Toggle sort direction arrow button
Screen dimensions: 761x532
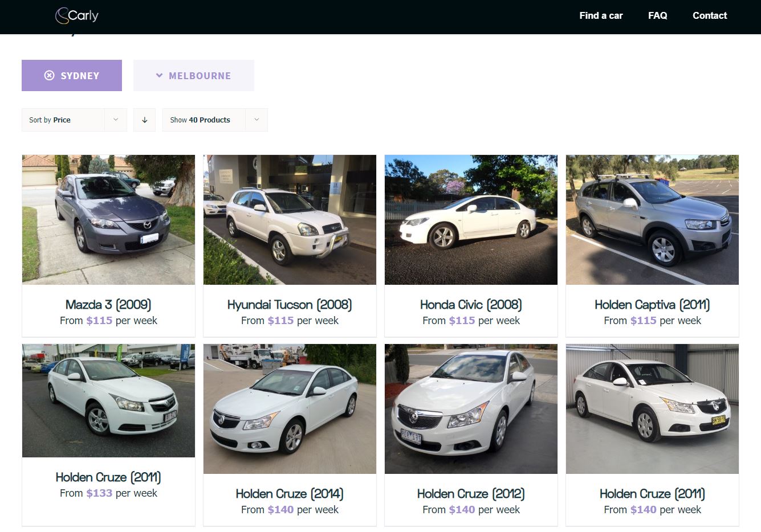point(144,120)
